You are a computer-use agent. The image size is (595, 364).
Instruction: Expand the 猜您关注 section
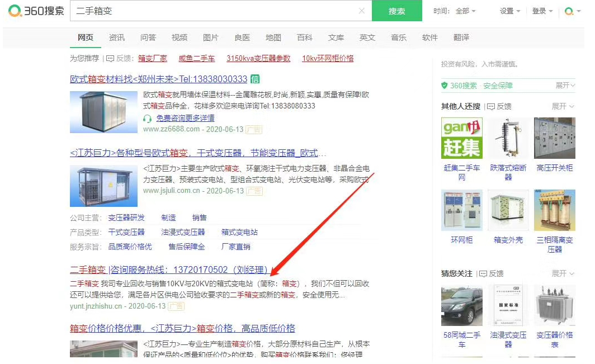(563, 273)
